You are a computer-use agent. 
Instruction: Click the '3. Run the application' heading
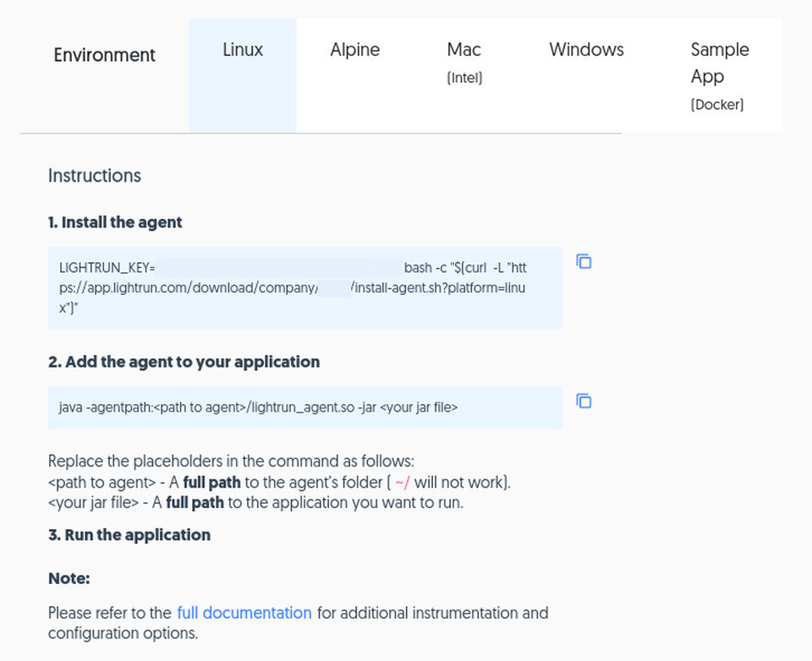129,535
